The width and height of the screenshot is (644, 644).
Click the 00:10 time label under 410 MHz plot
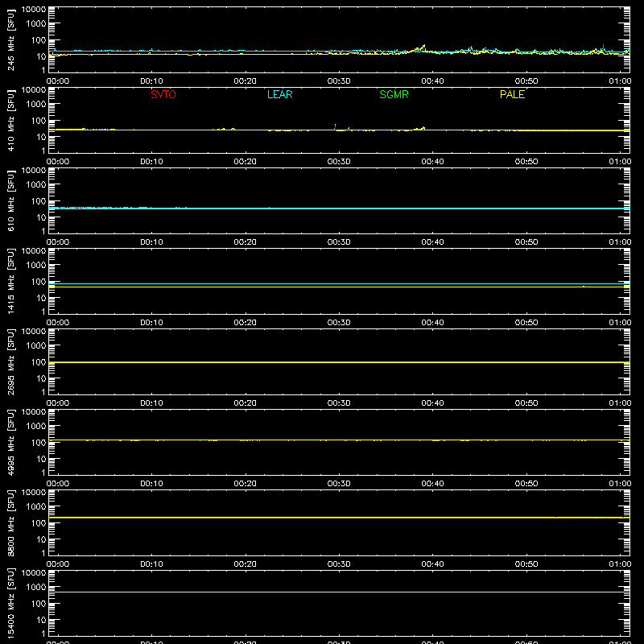point(151,162)
